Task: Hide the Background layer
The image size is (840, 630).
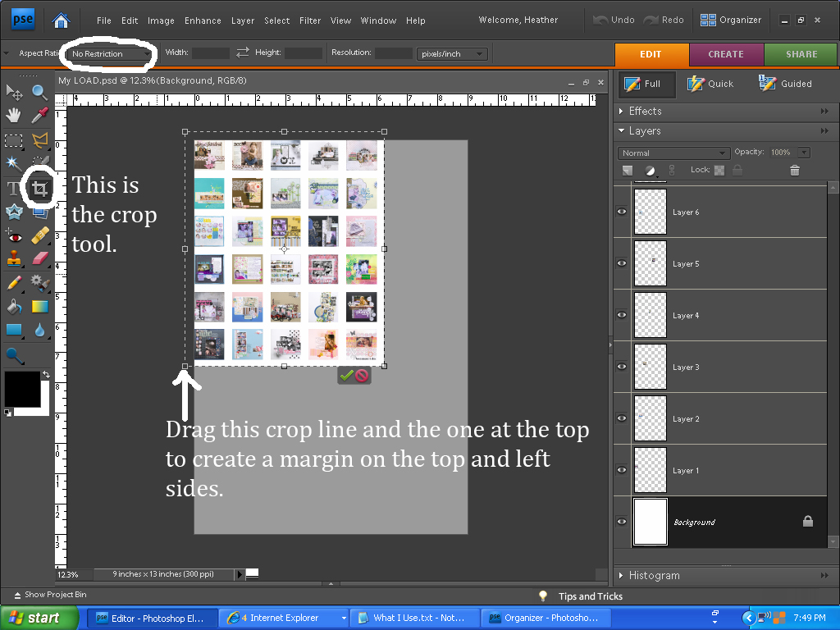Action: (x=622, y=522)
